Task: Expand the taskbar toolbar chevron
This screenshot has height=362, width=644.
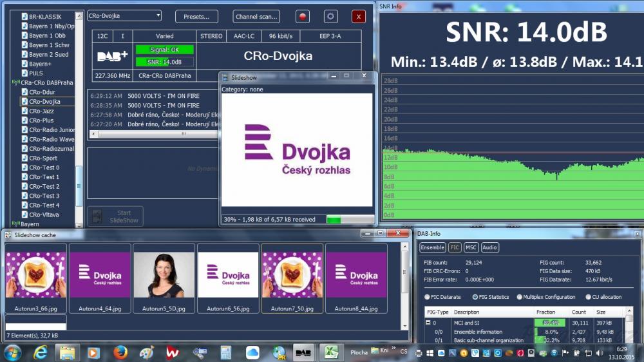Action: [393, 348]
